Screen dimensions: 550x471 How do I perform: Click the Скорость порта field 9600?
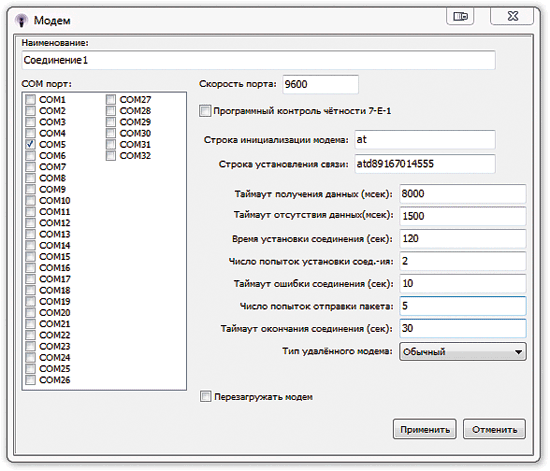tap(321, 84)
